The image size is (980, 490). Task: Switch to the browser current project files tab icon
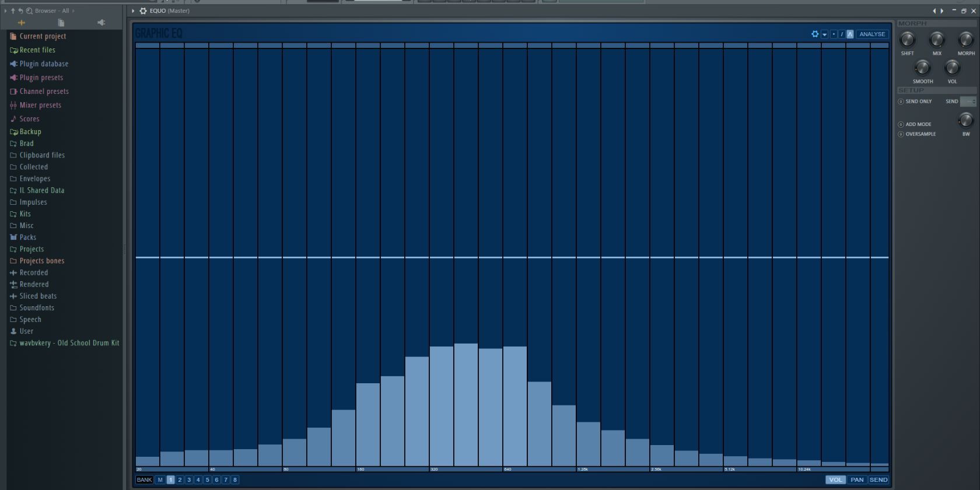click(x=61, y=23)
